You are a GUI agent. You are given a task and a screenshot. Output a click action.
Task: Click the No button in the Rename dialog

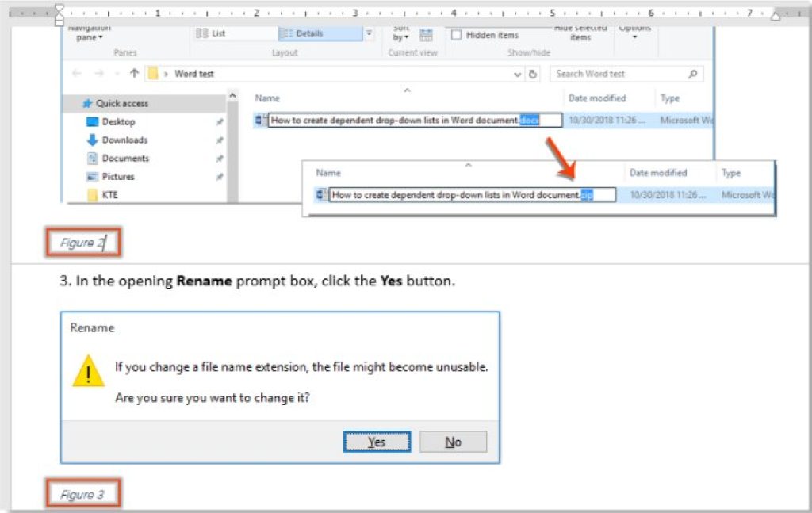click(x=453, y=441)
